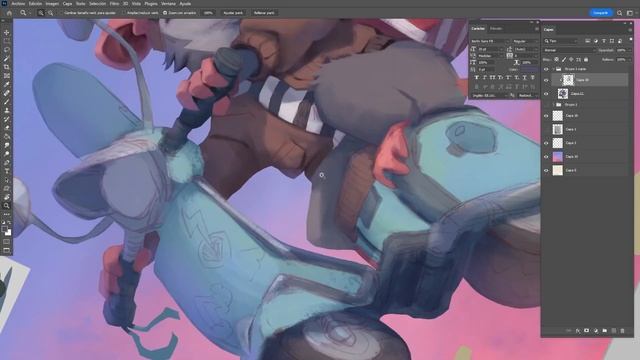Open the Normal blend mode dropdown

click(570, 50)
